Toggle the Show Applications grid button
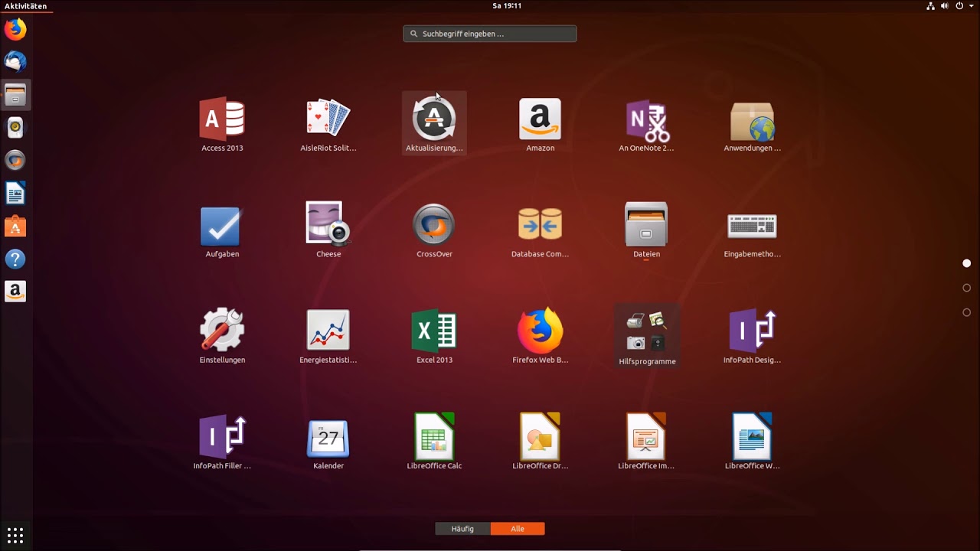 (15, 535)
